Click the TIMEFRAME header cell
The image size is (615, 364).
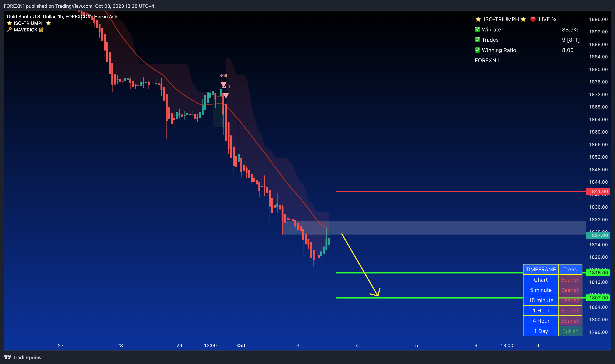click(x=541, y=269)
